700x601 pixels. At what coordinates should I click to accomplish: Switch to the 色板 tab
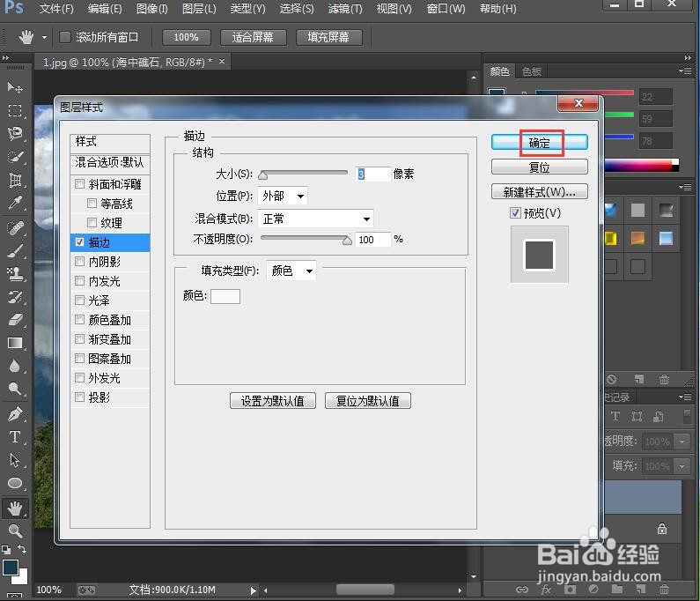point(532,71)
